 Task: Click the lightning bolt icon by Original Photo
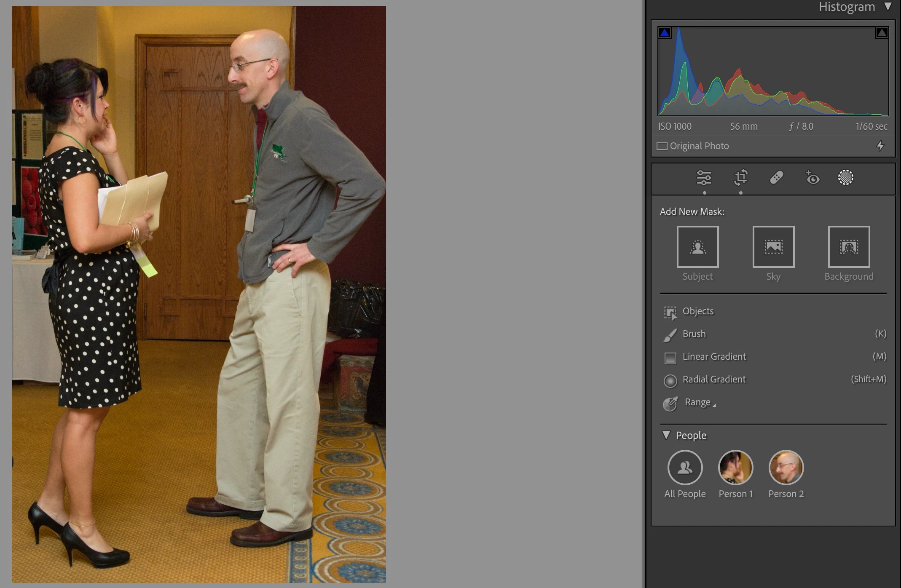point(880,146)
